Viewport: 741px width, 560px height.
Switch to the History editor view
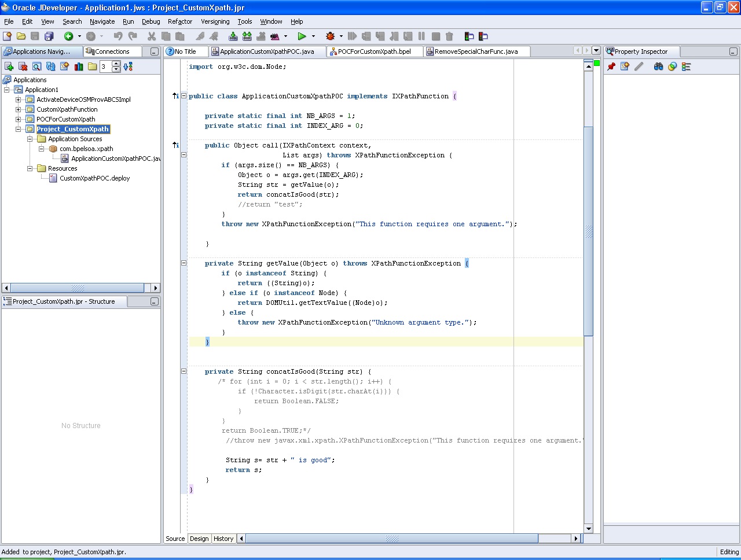tap(223, 539)
